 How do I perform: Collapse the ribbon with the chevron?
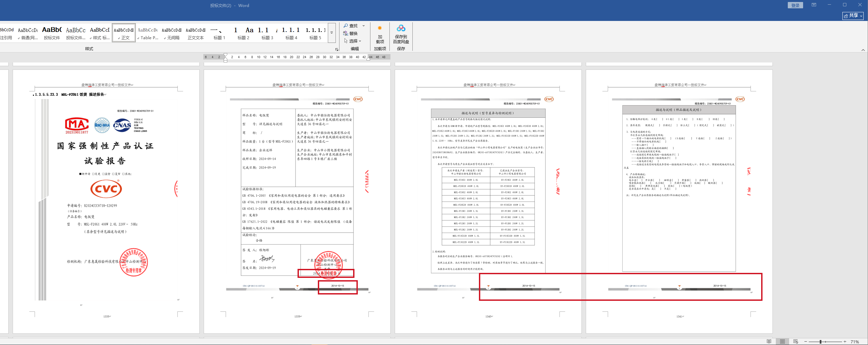coord(863,50)
